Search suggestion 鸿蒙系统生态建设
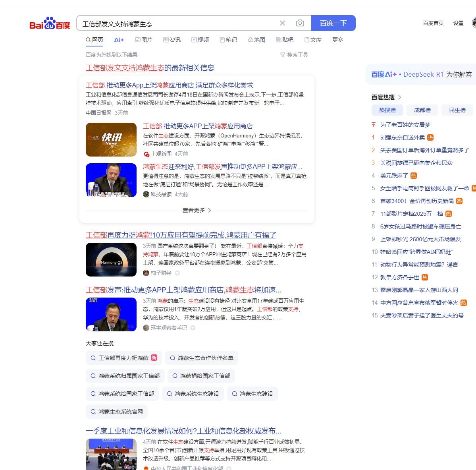 click(x=193, y=394)
